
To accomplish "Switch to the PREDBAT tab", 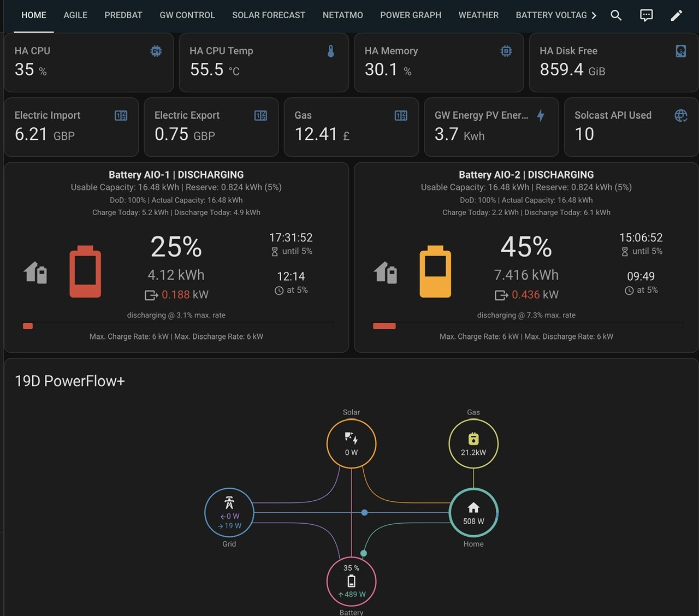I will point(123,15).
